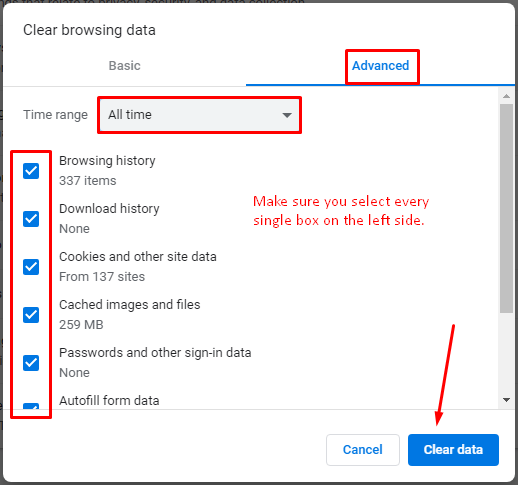Click the Browsing history label
The height and width of the screenshot is (485, 518).
(107, 161)
